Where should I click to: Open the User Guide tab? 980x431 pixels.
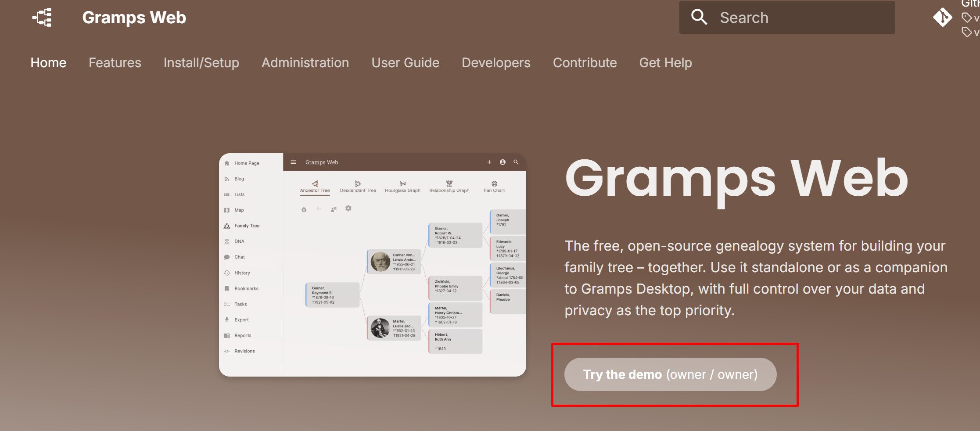[x=406, y=63]
